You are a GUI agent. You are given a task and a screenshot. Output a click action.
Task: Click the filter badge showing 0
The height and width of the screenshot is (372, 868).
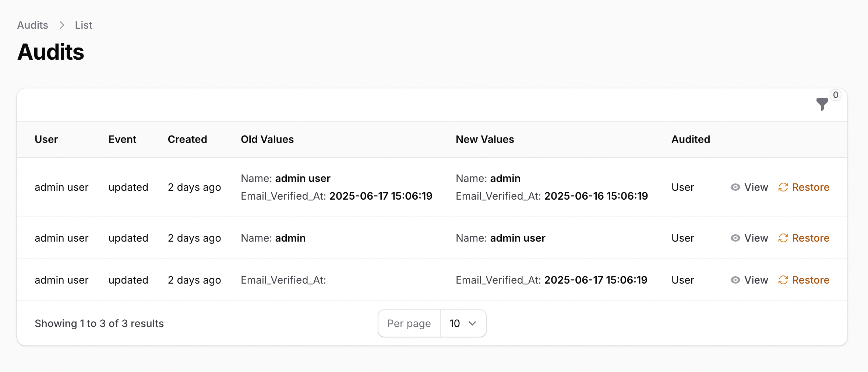(835, 95)
